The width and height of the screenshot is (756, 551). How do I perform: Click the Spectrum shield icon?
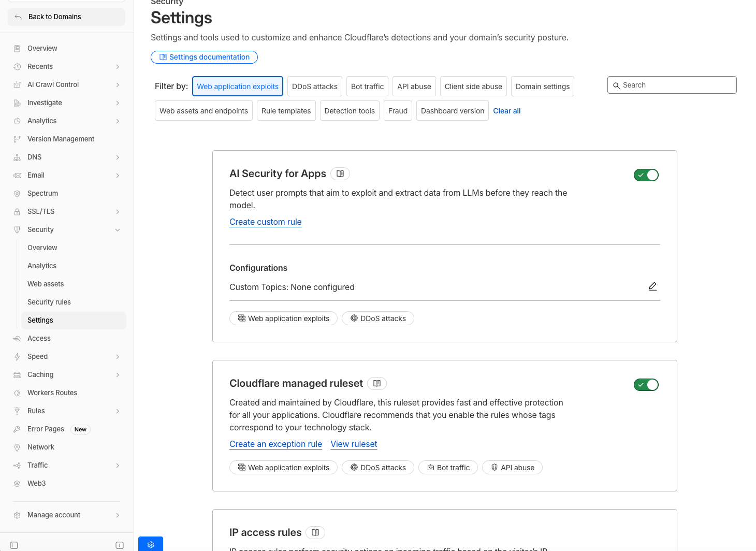[17, 193]
